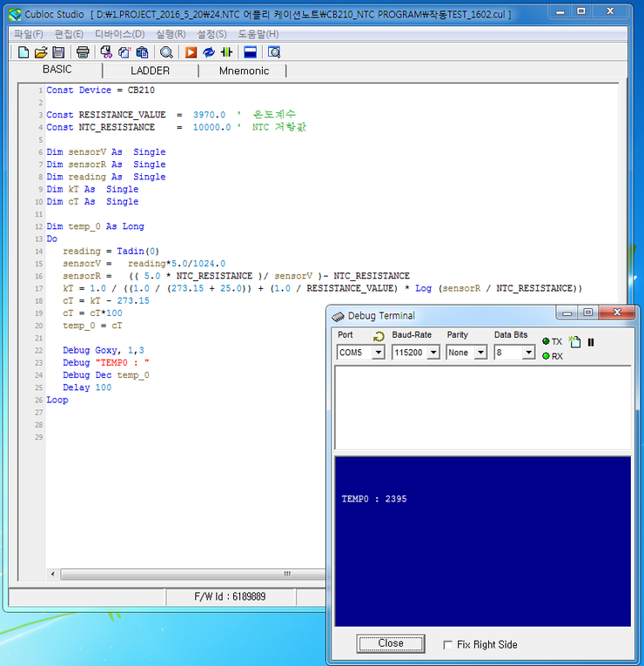The width and height of the screenshot is (644, 666).
Task: Click the Print toolbar icon
Action: [83, 52]
